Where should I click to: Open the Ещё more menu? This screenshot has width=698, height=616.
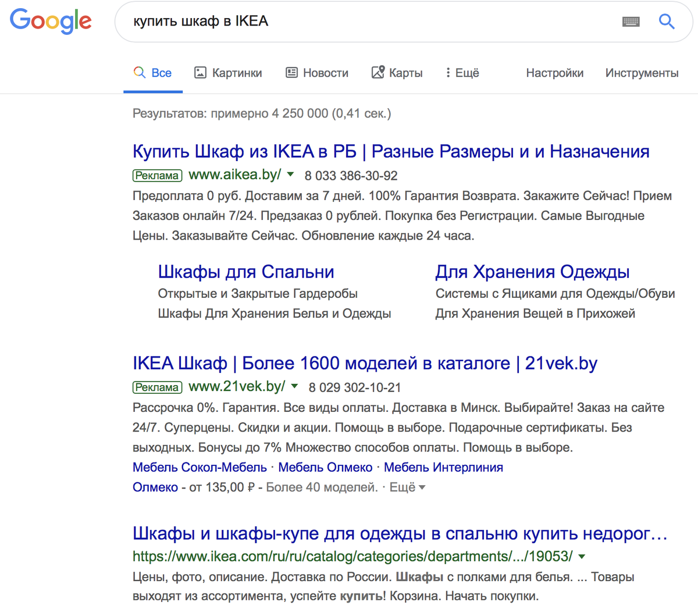462,73
